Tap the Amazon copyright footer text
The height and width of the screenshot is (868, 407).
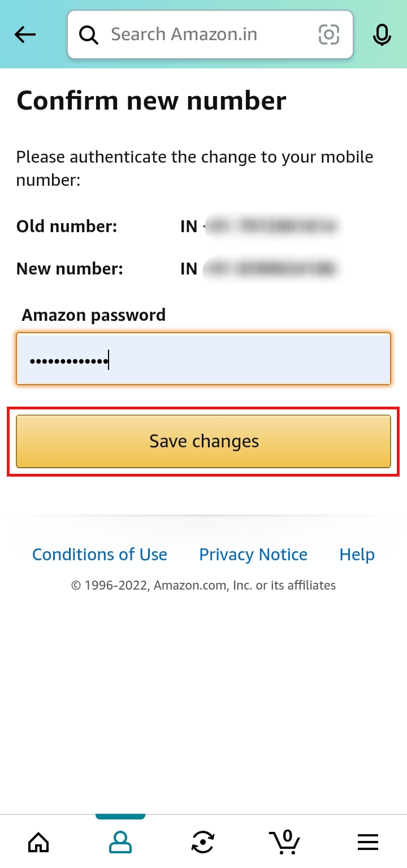click(203, 586)
